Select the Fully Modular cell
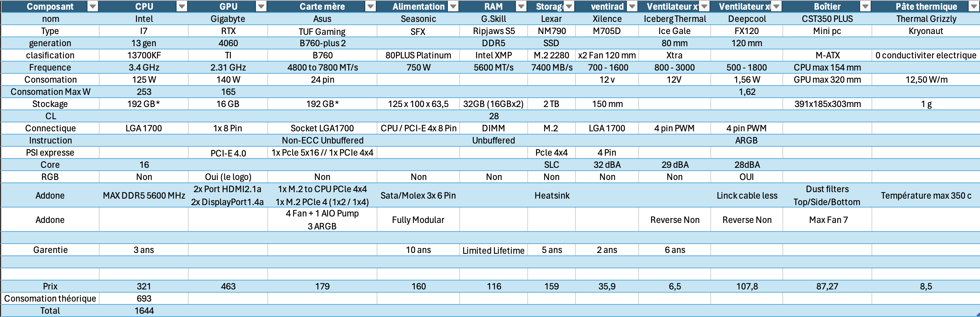Image resolution: width=980 pixels, height=317 pixels. coord(418,220)
